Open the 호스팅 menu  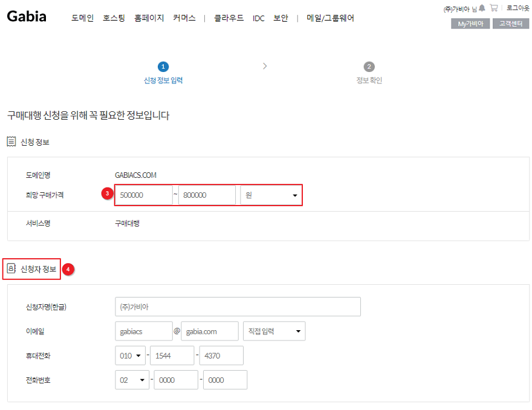pos(114,18)
